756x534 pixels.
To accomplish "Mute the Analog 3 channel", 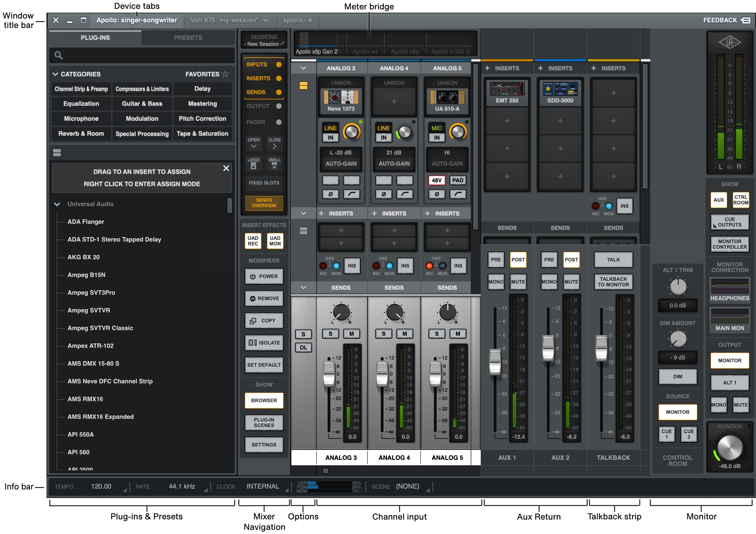I will pos(351,334).
